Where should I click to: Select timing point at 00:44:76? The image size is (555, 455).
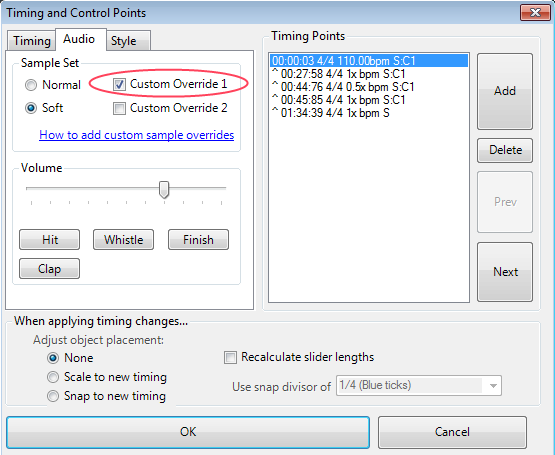pyautogui.click(x=369, y=87)
